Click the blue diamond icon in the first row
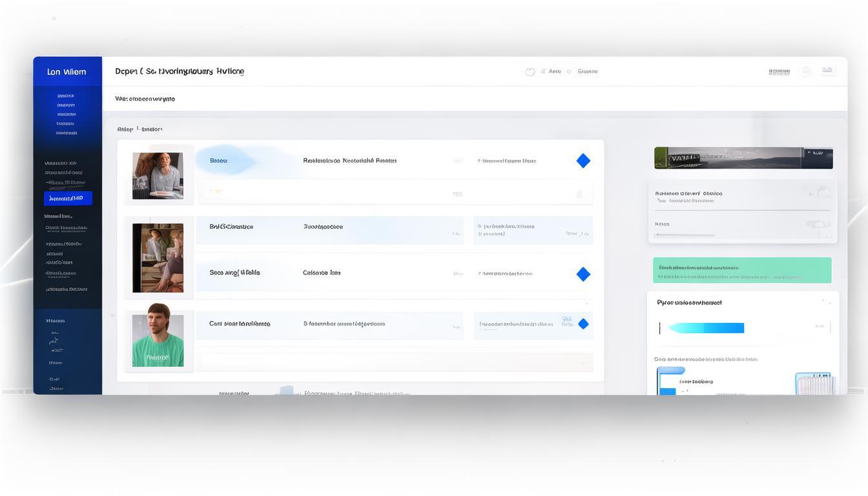The height and width of the screenshot is (496, 868). (583, 161)
